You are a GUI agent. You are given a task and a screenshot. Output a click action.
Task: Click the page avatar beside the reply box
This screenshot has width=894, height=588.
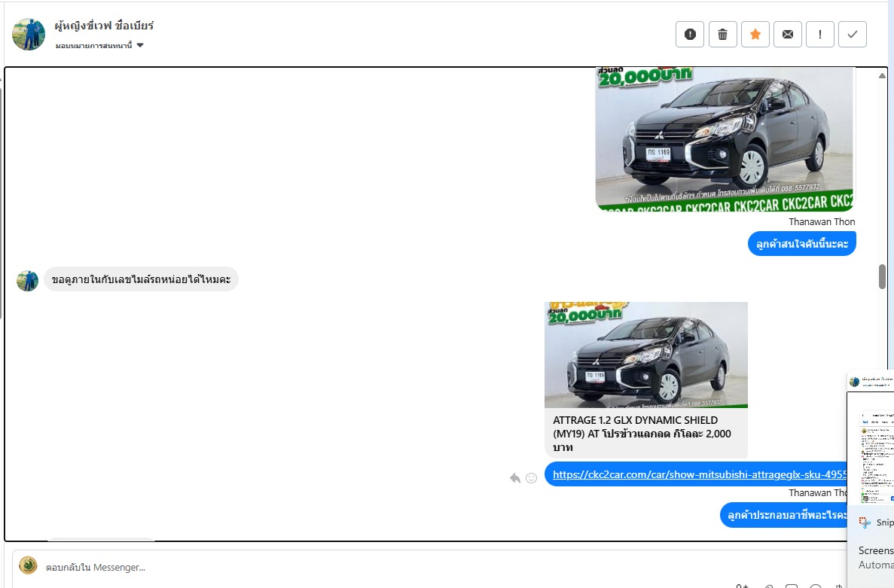[x=28, y=565]
